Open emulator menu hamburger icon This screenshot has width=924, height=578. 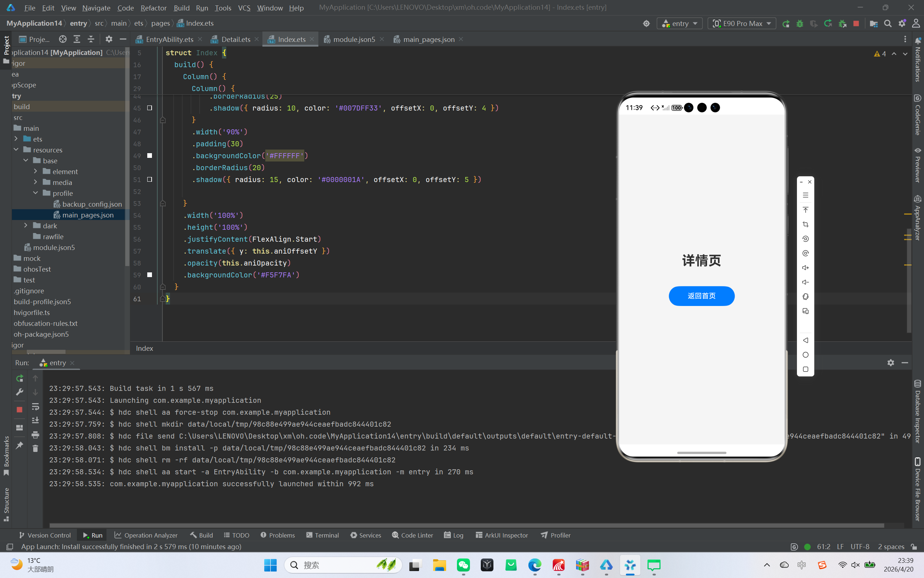pos(806,195)
